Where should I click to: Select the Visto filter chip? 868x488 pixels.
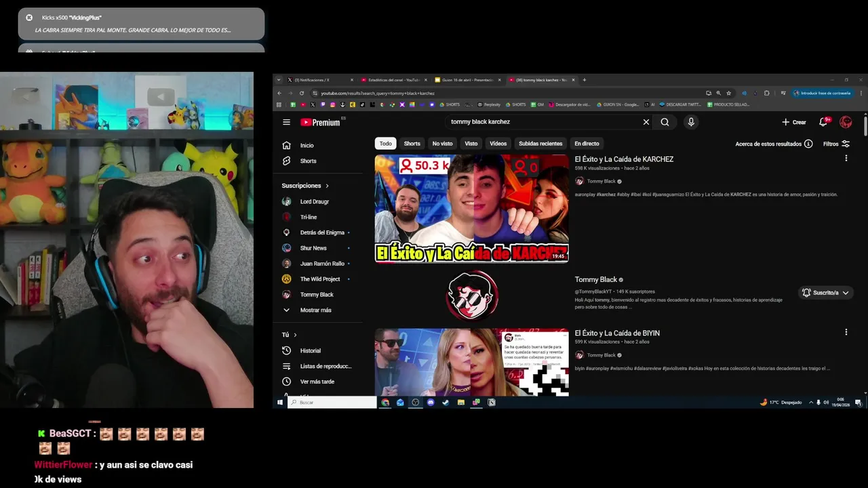[471, 144]
